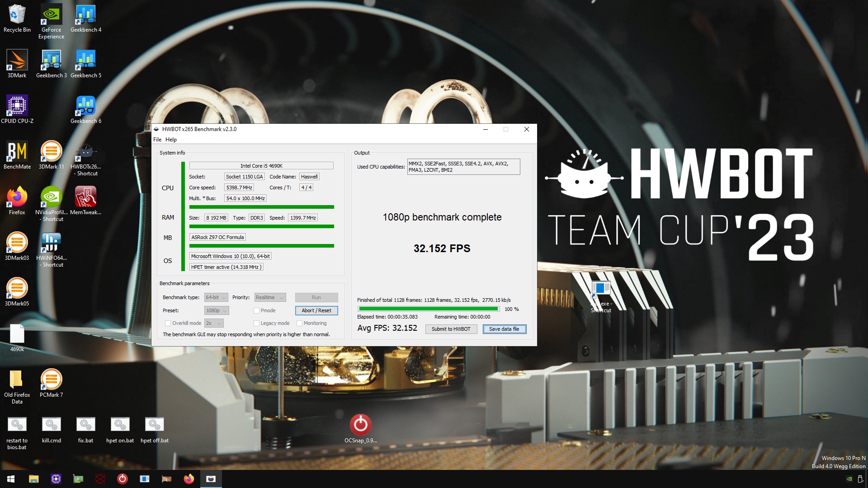Open the red power-button app in the taskbar
Image resolution: width=868 pixels, height=488 pixels.
122,479
